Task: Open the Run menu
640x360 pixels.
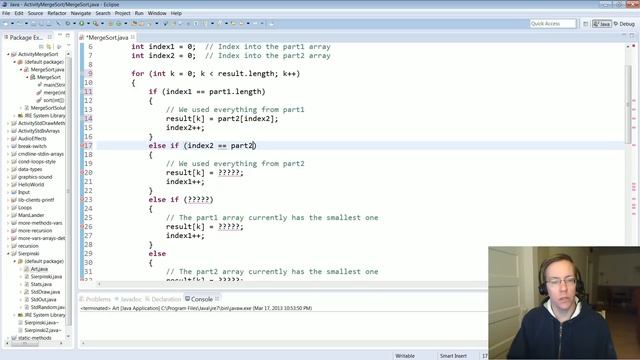Action: click(x=139, y=13)
